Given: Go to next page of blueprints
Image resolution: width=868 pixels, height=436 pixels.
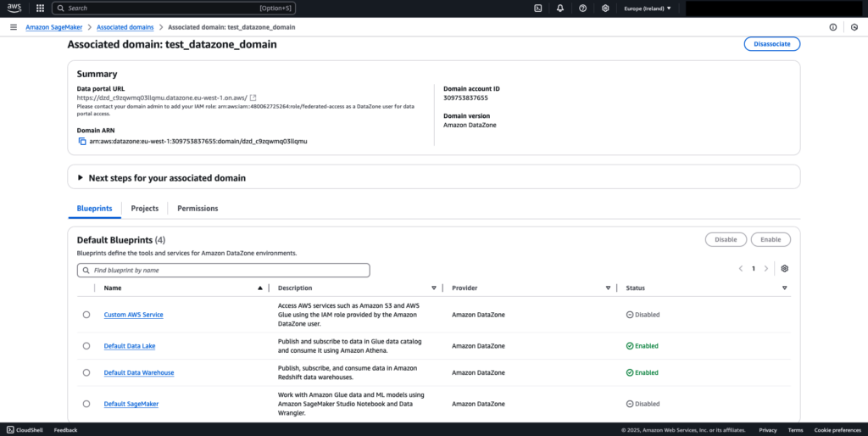Looking at the screenshot, I should tap(766, 269).
